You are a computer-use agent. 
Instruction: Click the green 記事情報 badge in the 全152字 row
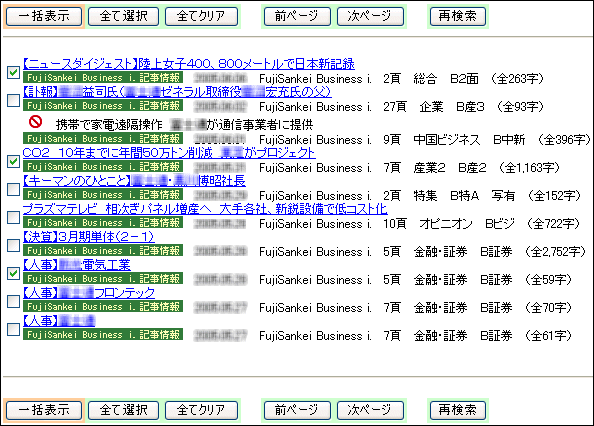(103, 195)
